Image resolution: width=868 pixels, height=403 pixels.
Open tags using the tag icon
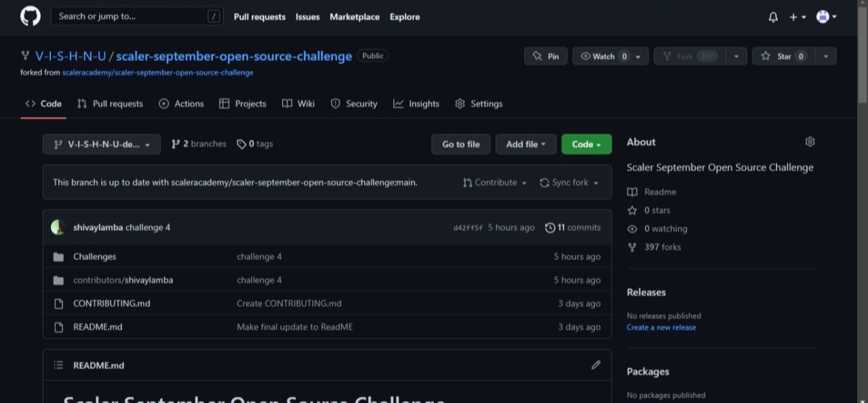coord(242,144)
